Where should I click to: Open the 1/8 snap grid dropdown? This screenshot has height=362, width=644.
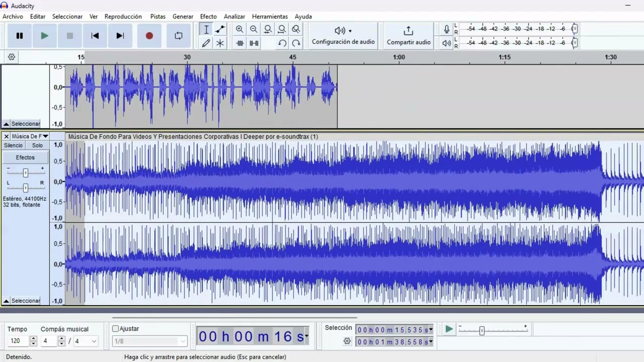click(149, 341)
